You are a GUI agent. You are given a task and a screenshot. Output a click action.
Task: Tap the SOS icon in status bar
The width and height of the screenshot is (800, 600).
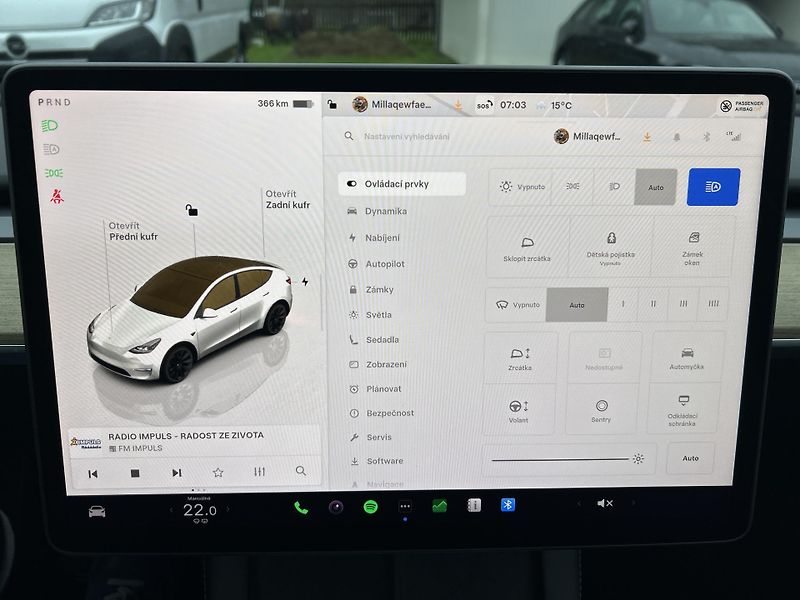click(x=483, y=105)
